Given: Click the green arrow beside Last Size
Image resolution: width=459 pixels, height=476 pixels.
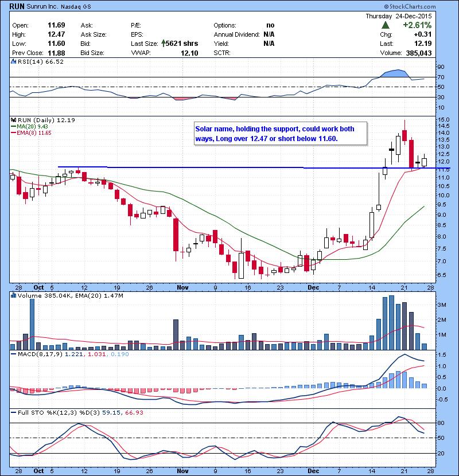Looking at the screenshot, I should point(164,44).
